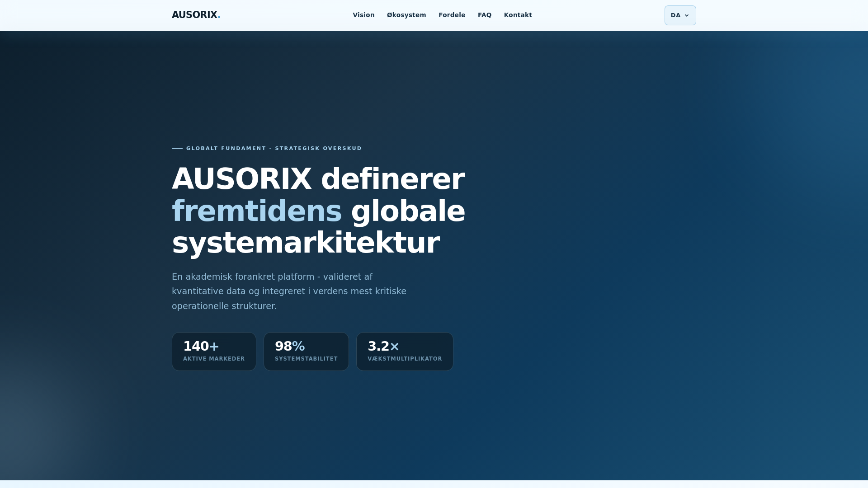Click the 98% Systemstabilitet stat card
This screenshot has width=868, height=488.
pos(306,352)
